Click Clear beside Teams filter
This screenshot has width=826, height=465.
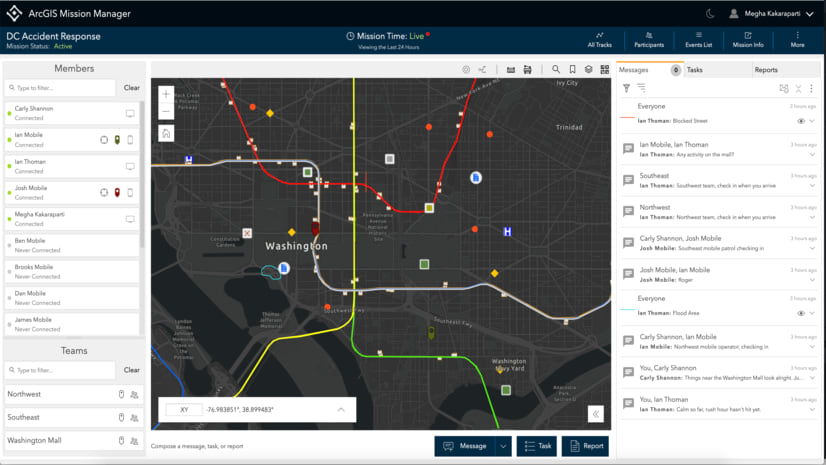(132, 370)
